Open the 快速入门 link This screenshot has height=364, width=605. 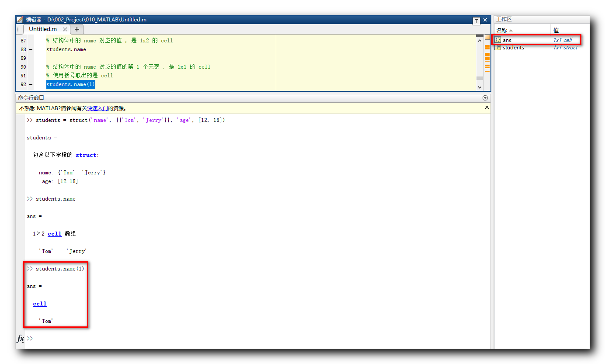97,108
